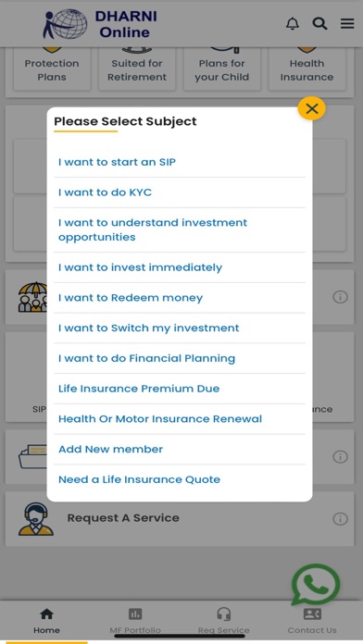Tap the headset agent icon
Screen dimensions: 363x644
tap(36, 519)
